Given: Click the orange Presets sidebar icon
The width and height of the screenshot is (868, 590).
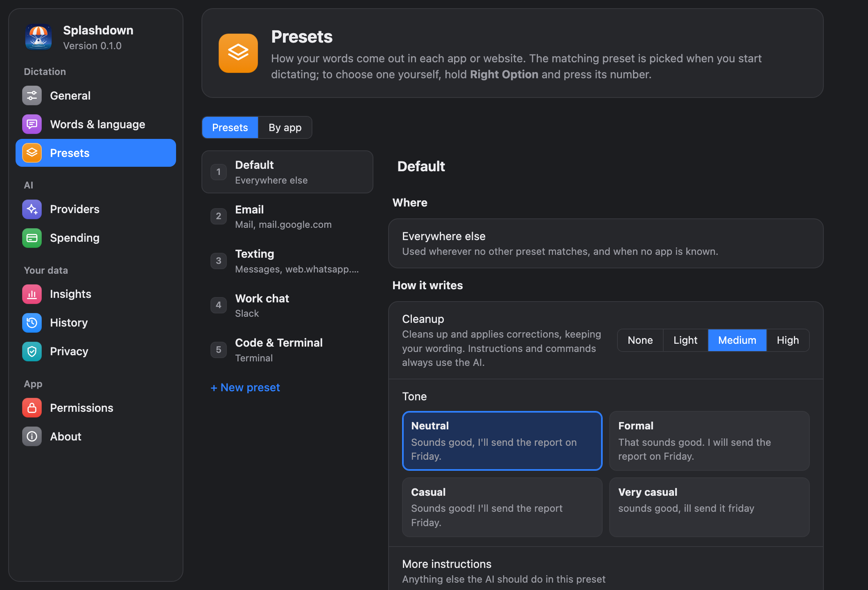Looking at the screenshot, I should point(32,153).
